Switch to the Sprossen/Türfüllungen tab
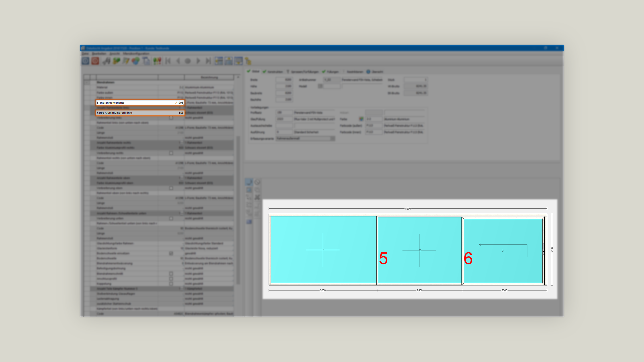Screen dimensions: 644x362 [302, 72]
